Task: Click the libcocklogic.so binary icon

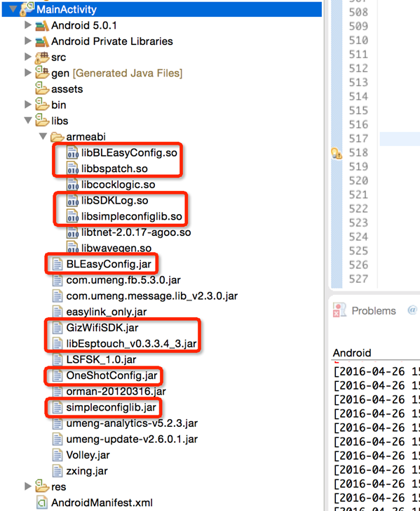Action: 73,185
